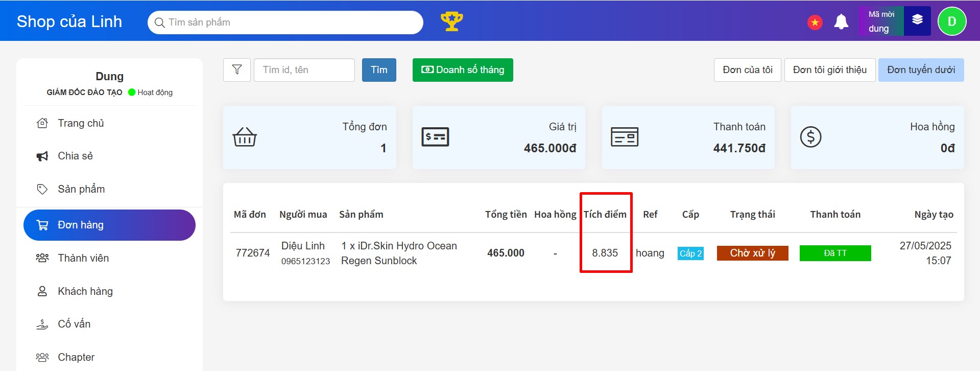980x371 pixels.
Task: Click the Mã mời dung invite code
Action: (881, 21)
